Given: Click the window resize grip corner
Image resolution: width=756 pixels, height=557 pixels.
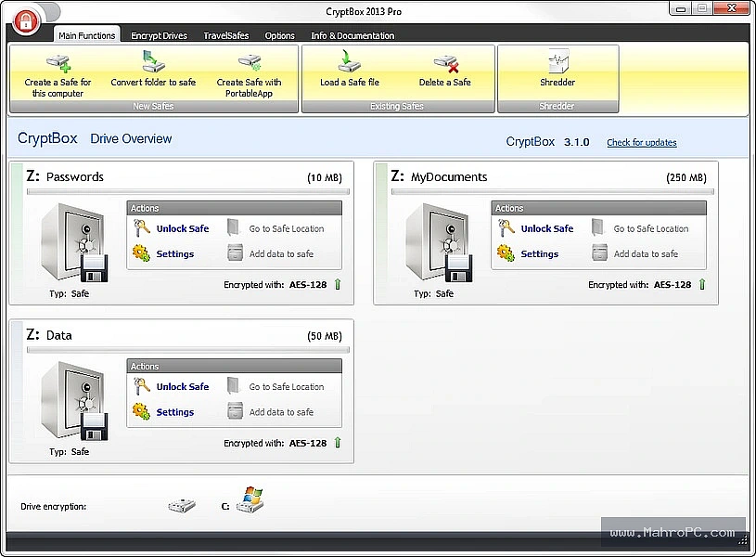Looking at the screenshot, I should click(x=743, y=541).
